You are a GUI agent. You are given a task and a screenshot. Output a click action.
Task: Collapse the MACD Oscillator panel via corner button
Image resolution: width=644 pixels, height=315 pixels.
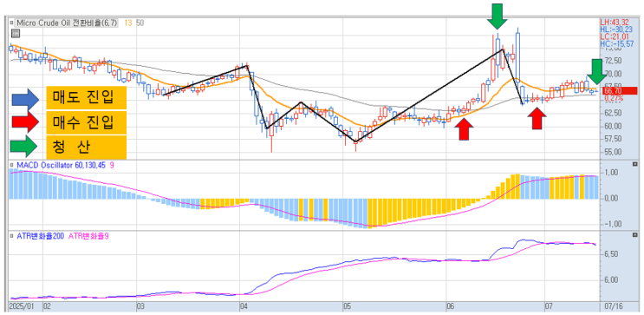[636, 165]
